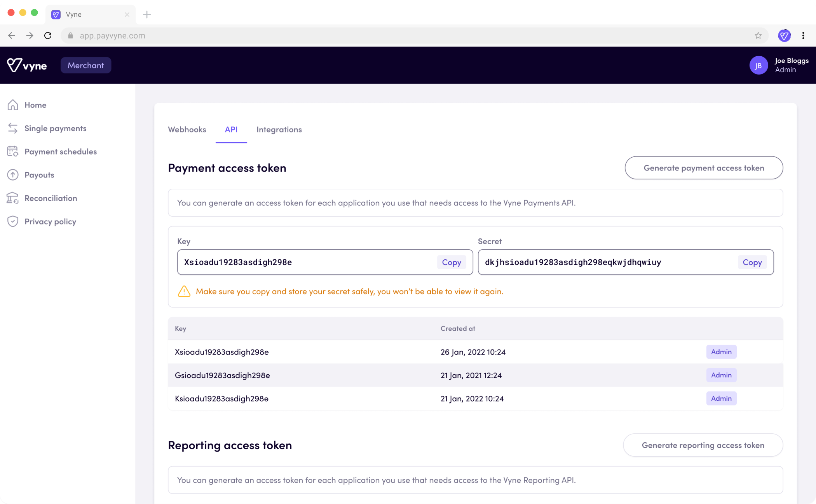Select the API tab
Image resolution: width=816 pixels, height=504 pixels.
(x=231, y=130)
